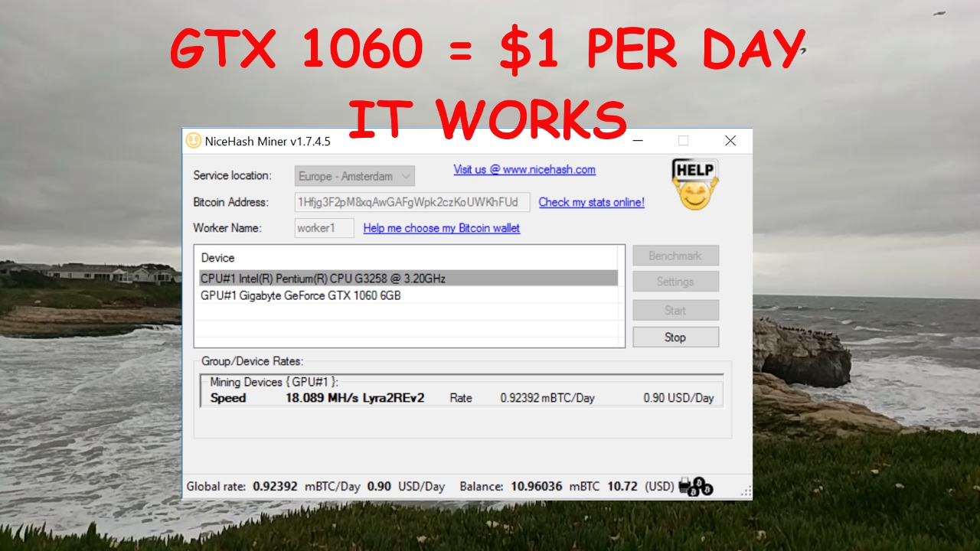Screen dimensions: 980x551
Task: Minimize the NiceHash Miner window
Action: (x=638, y=141)
